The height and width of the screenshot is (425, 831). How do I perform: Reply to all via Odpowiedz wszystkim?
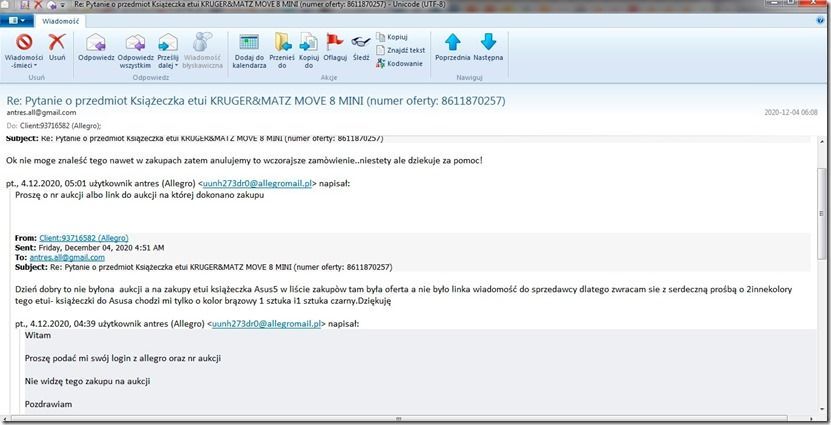click(x=136, y=50)
